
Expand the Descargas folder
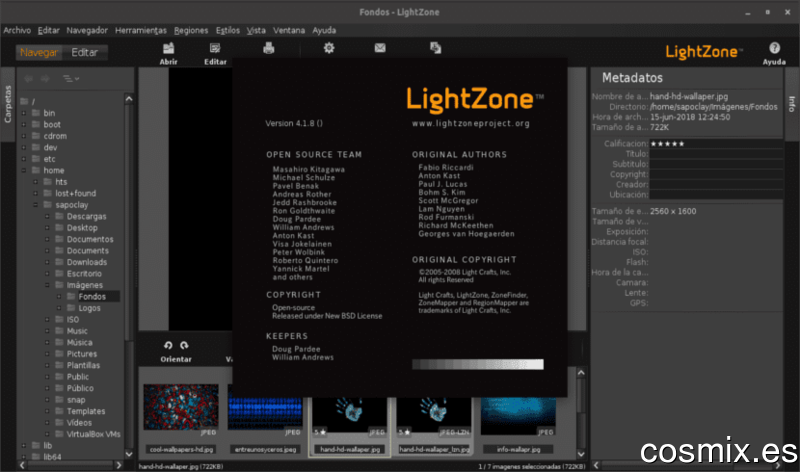click(x=47, y=216)
